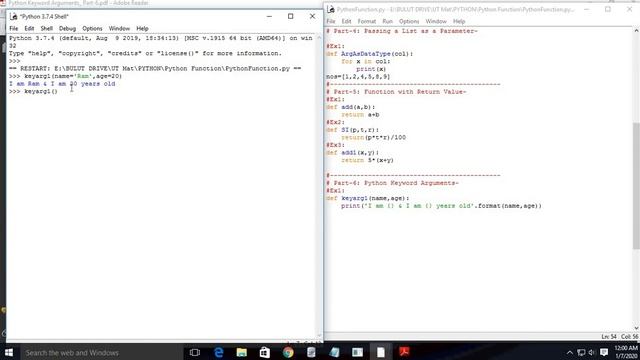Click editor scrollbar up arrow

click(636, 31)
